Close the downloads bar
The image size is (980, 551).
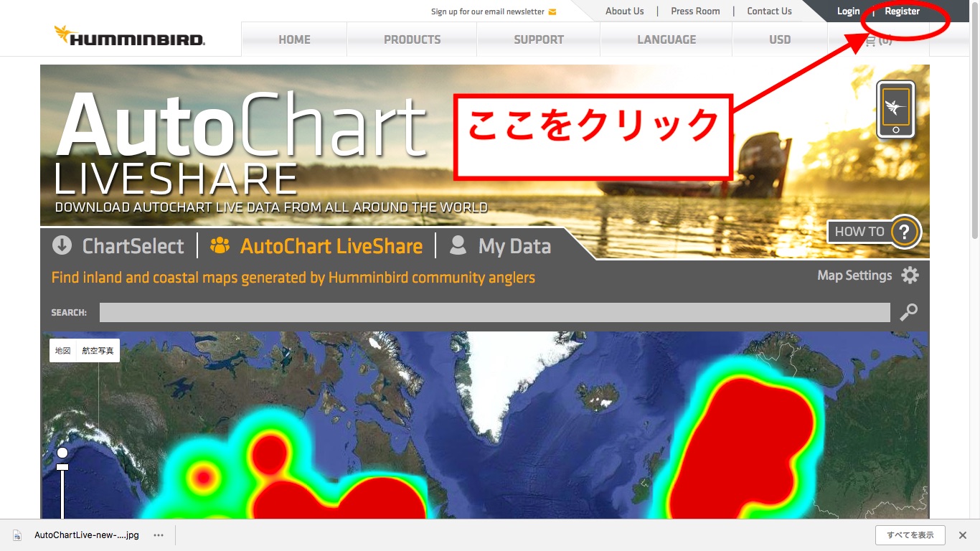(x=963, y=535)
